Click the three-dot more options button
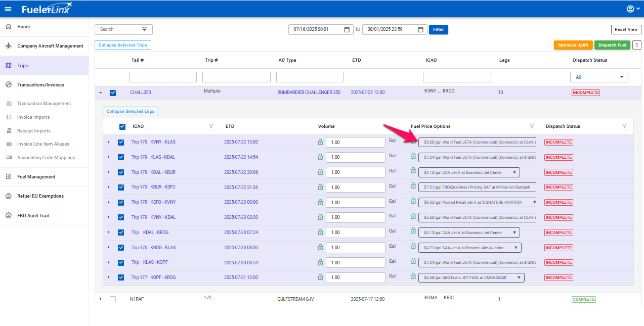 coord(637,45)
